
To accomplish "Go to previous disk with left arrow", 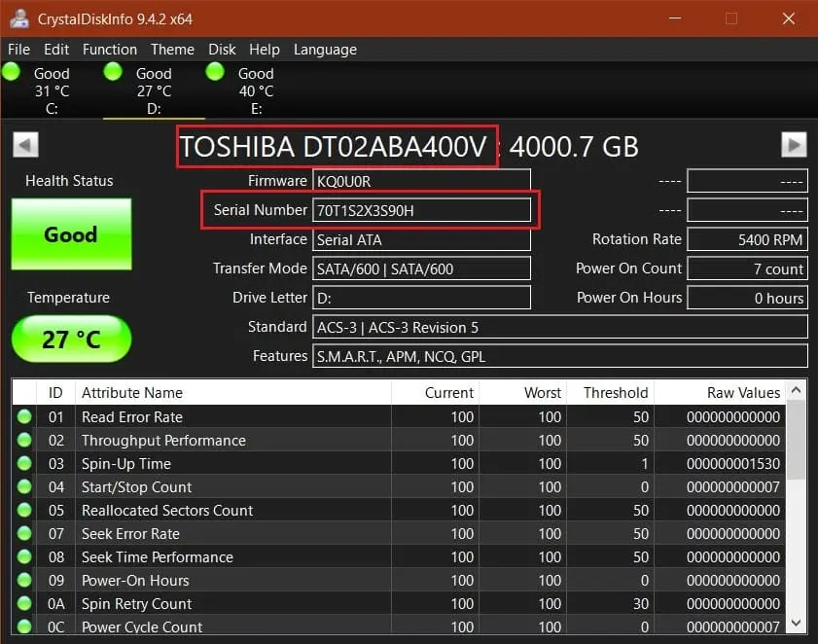I will coord(25,145).
